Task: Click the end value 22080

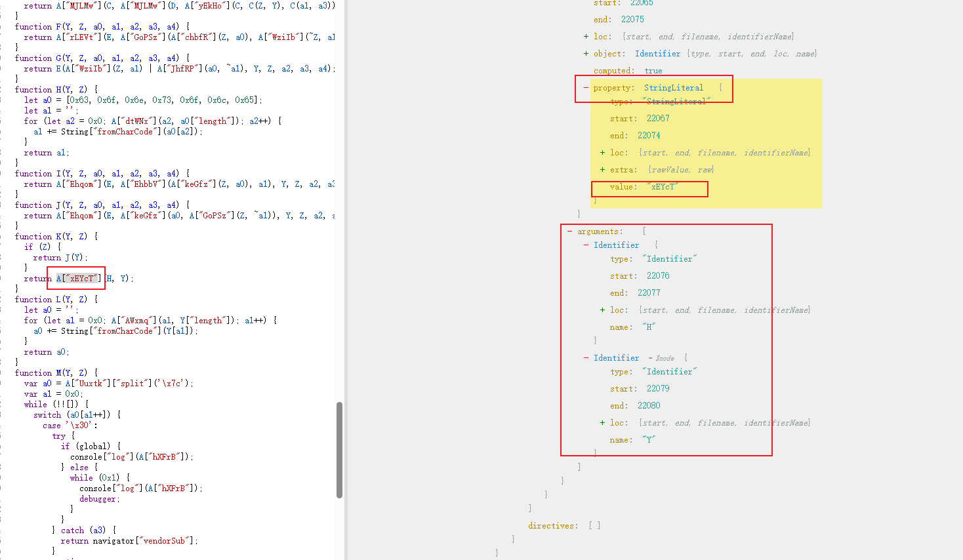Action: [x=649, y=406]
